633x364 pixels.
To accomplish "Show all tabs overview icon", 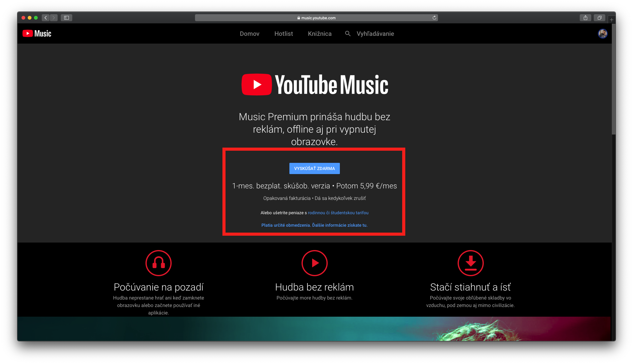I will (599, 18).
